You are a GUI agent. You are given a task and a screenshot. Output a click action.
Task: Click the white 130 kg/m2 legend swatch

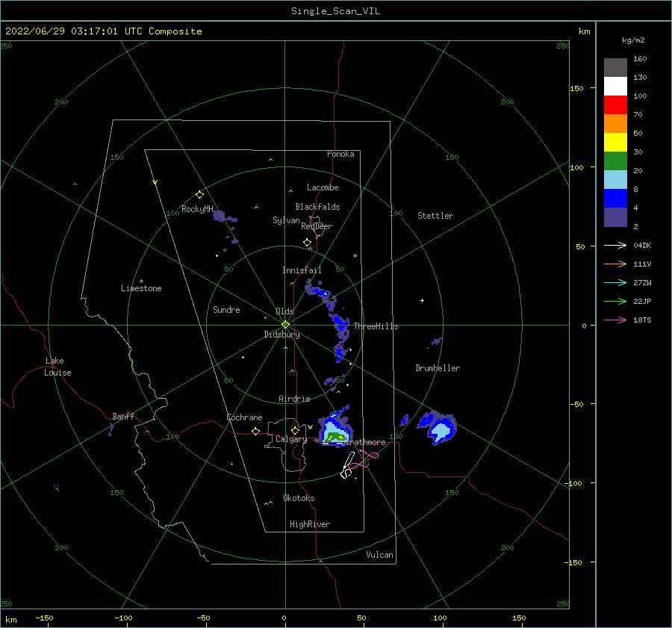coord(615,86)
